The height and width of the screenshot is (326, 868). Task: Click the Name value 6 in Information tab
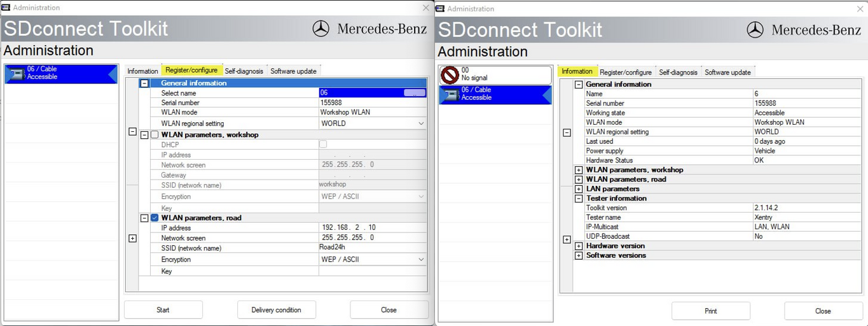[x=807, y=94]
